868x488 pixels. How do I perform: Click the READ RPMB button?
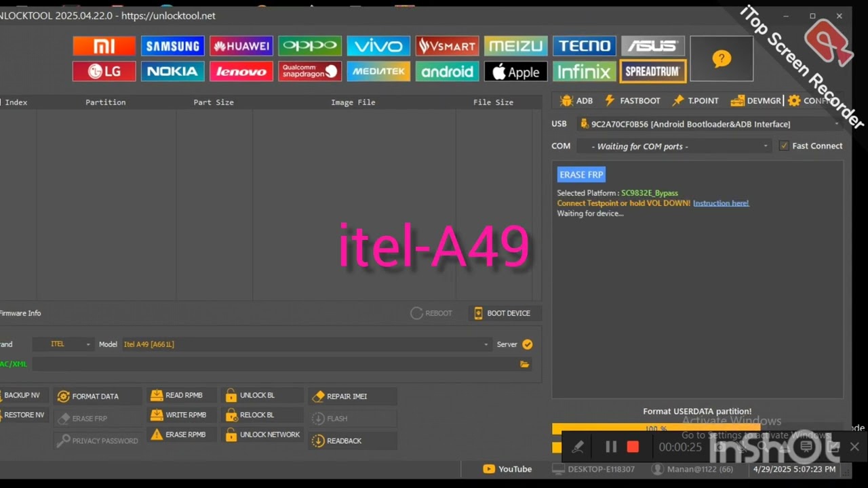182,395
